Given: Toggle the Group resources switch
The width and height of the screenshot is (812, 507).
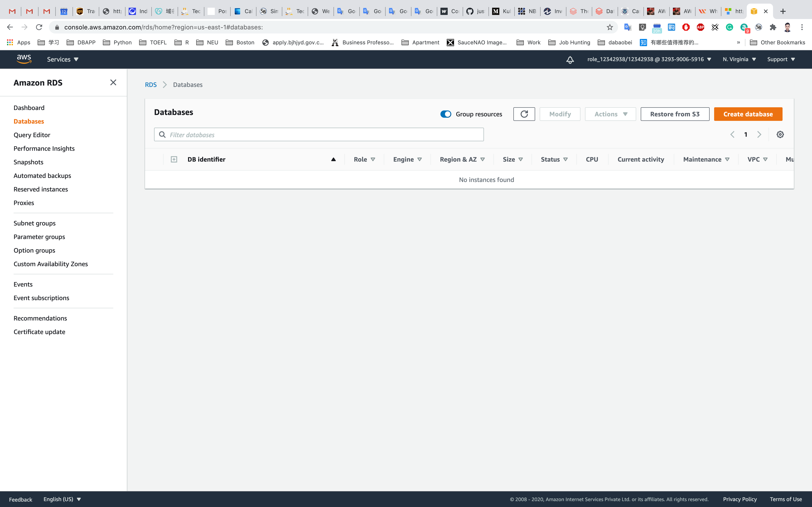Looking at the screenshot, I should click(446, 114).
